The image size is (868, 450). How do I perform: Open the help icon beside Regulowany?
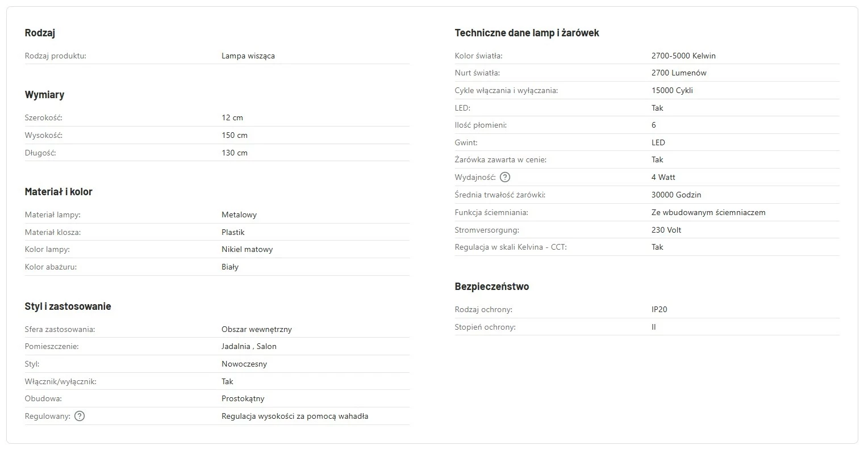click(80, 416)
